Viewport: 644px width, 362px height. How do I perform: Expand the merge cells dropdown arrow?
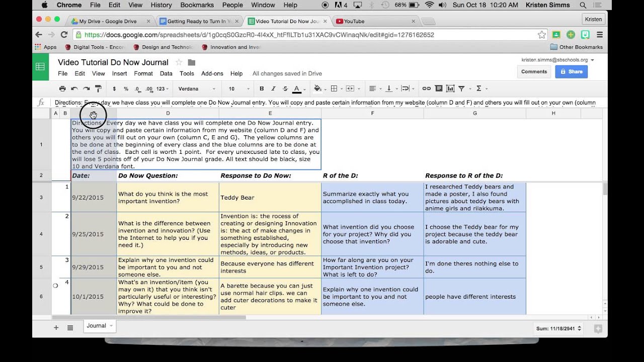(359, 89)
